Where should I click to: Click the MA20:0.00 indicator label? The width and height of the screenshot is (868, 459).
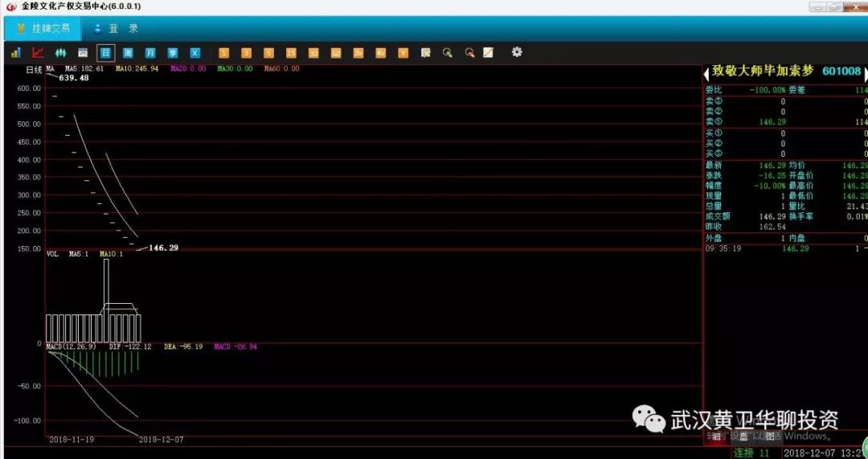click(x=188, y=68)
